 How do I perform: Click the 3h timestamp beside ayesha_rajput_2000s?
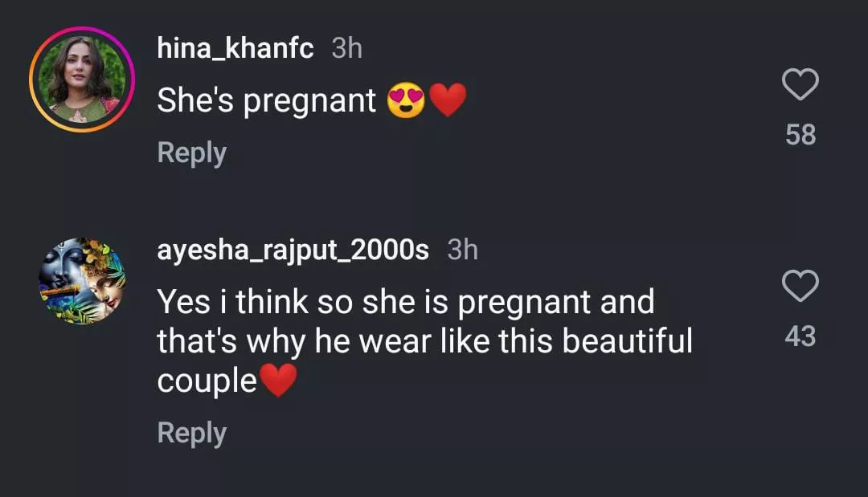tap(462, 250)
